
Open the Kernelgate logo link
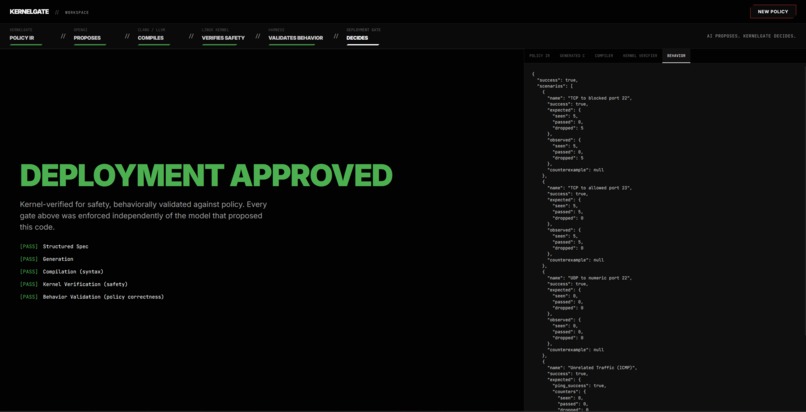click(29, 11)
